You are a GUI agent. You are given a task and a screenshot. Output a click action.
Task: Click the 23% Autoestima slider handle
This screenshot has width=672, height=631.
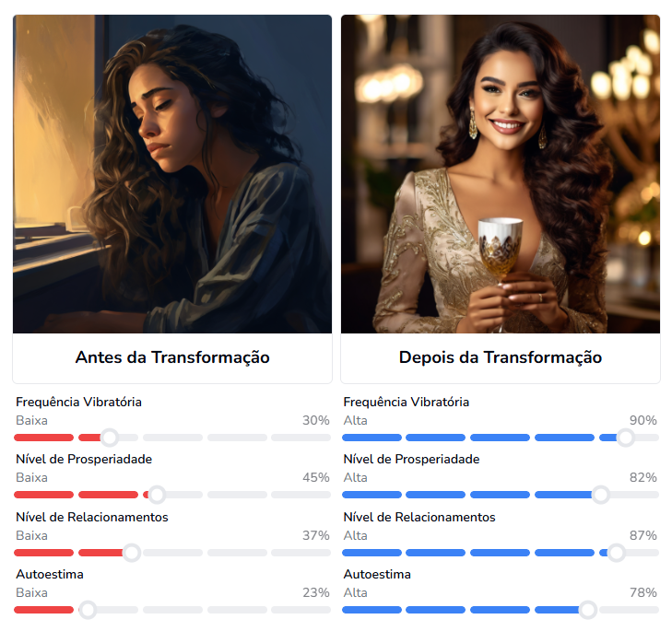point(88,610)
